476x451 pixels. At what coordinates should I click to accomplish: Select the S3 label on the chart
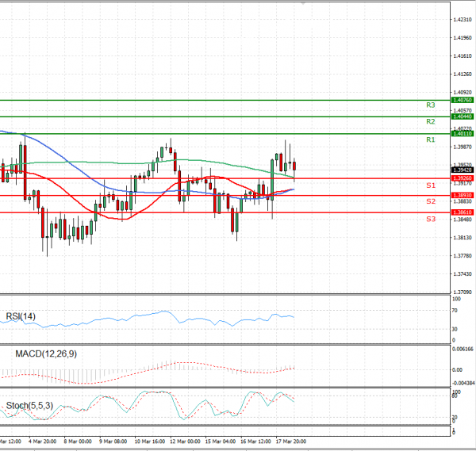[x=431, y=219]
